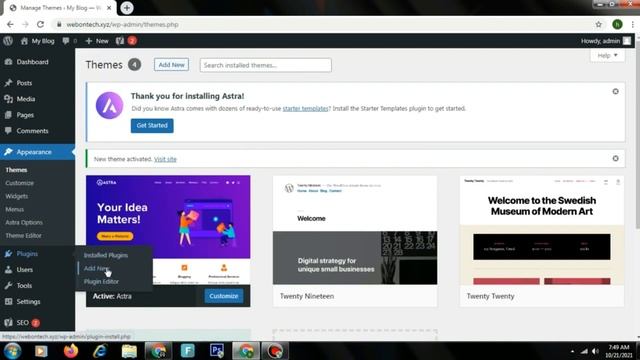Open the WordPress logo menu in admin bar

pos(8,41)
